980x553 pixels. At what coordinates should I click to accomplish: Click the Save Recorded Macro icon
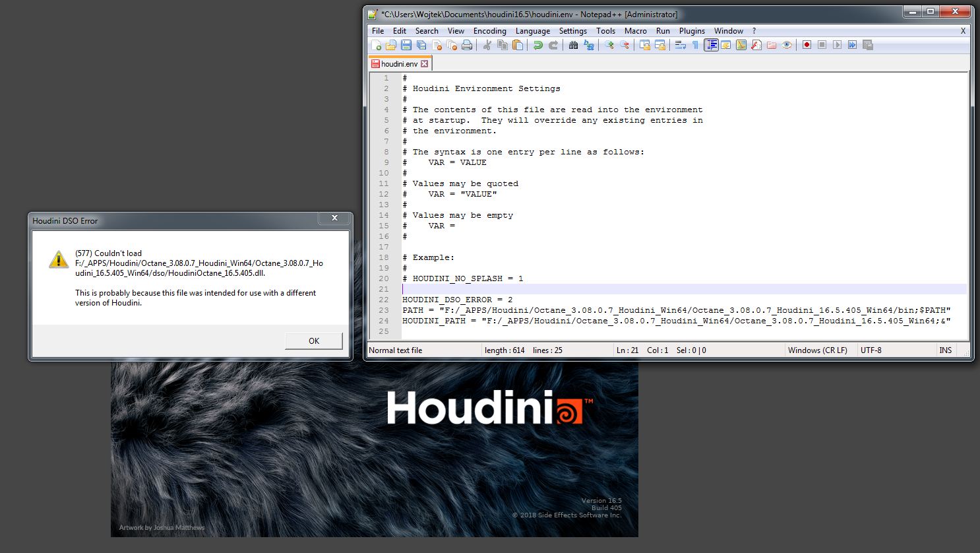click(x=868, y=45)
